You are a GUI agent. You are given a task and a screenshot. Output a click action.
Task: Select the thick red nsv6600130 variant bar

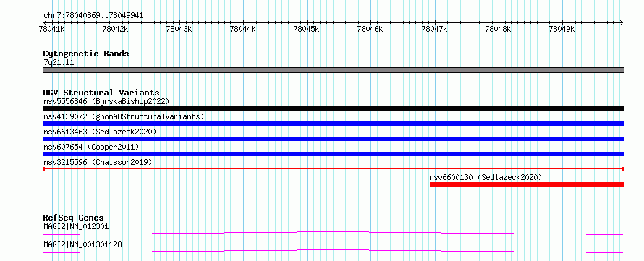coord(527,184)
